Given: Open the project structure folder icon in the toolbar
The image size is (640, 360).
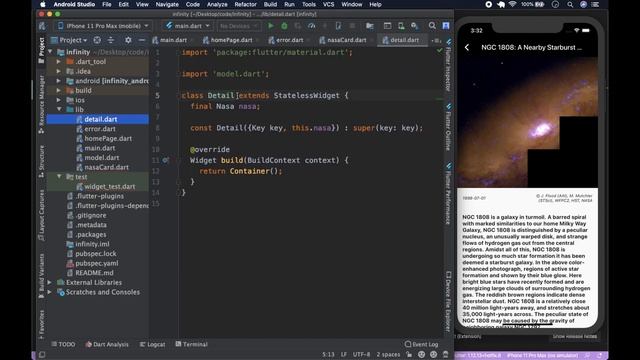Looking at the screenshot, I should 370,26.
